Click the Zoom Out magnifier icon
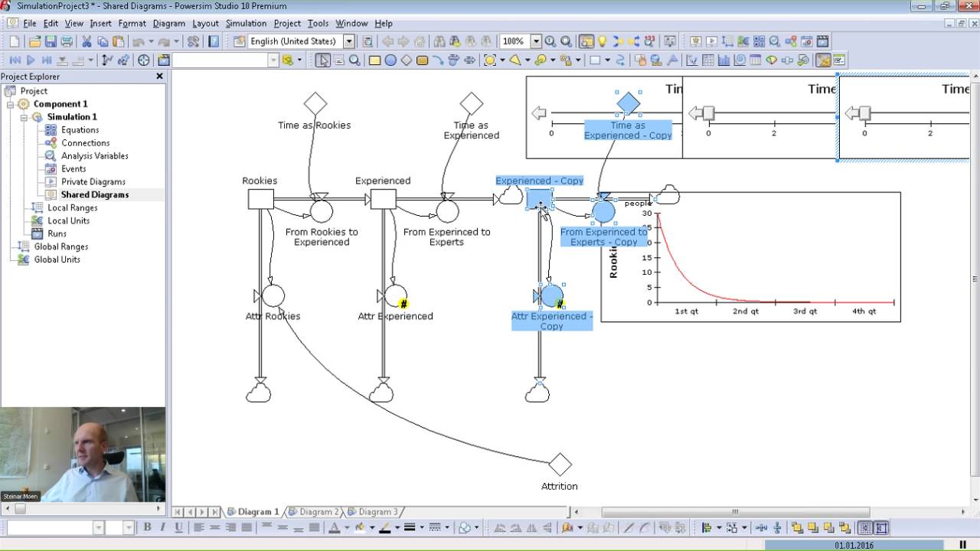 566,41
